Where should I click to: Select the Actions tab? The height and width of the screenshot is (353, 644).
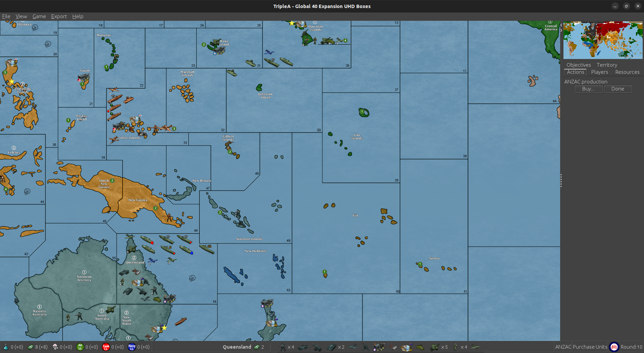(x=576, y=72)
